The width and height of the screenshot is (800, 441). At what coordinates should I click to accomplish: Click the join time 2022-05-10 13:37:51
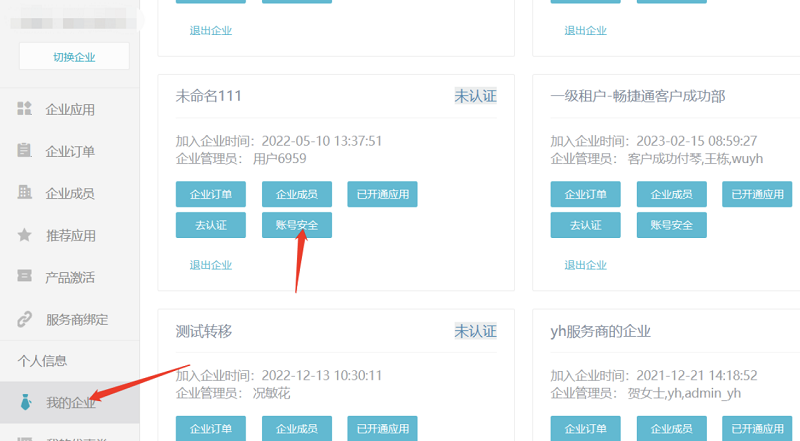pos(322,141)
